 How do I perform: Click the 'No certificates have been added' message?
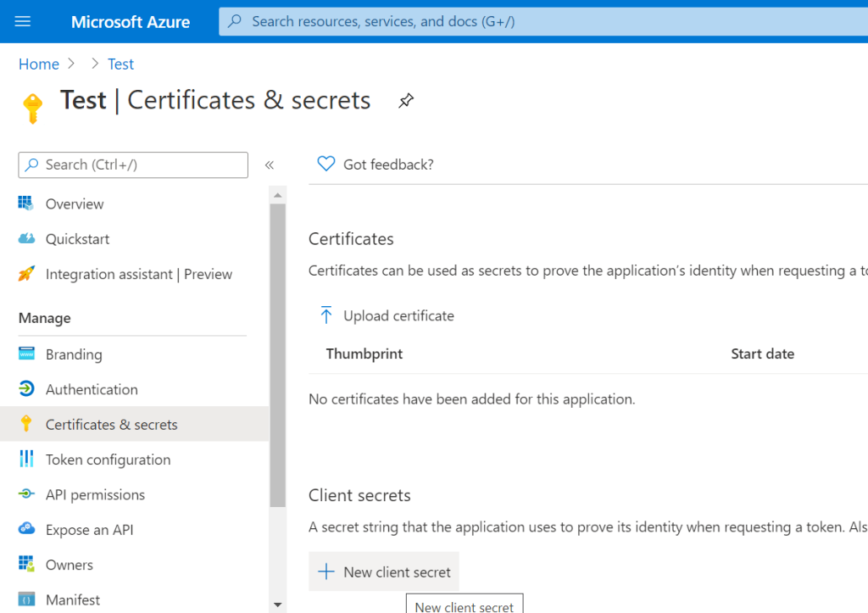(x=471, y=399)
